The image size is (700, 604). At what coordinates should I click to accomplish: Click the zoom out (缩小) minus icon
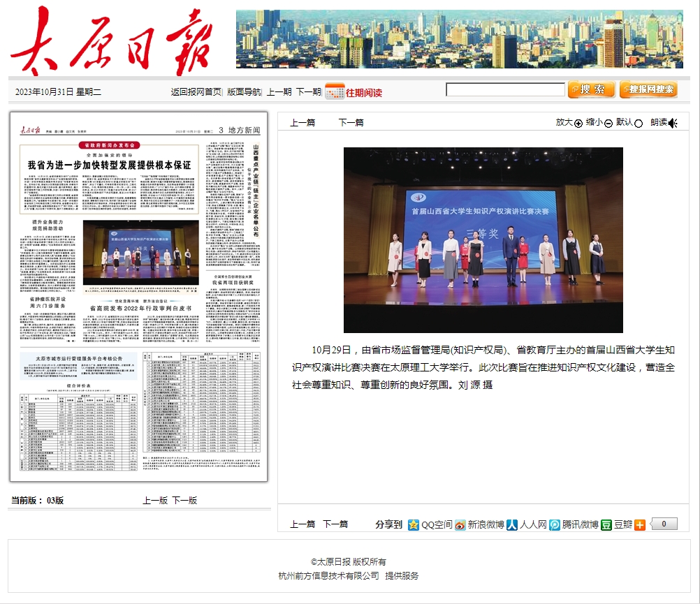click(608, 123)
